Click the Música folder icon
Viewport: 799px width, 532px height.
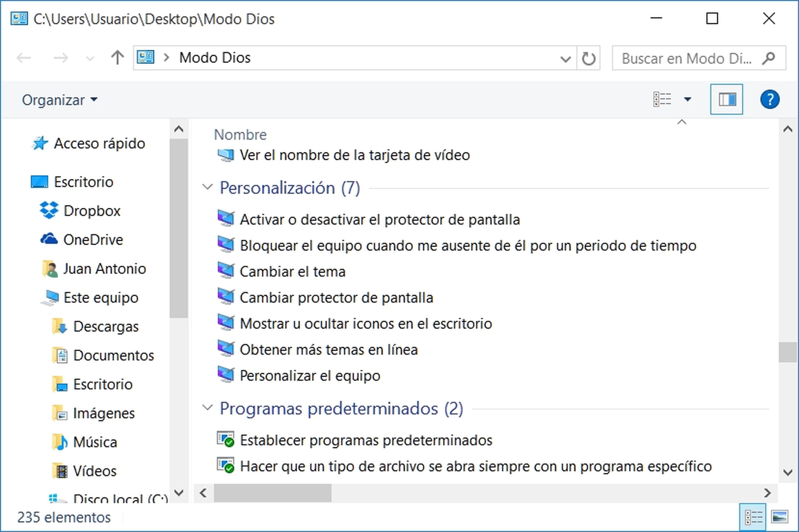point(60,442)
